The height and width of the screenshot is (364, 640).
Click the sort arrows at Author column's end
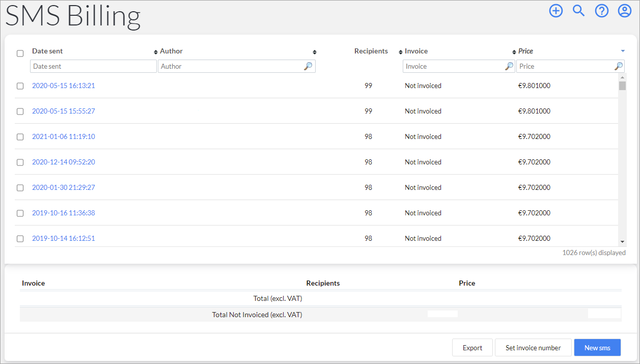click(x=315, y=52)
